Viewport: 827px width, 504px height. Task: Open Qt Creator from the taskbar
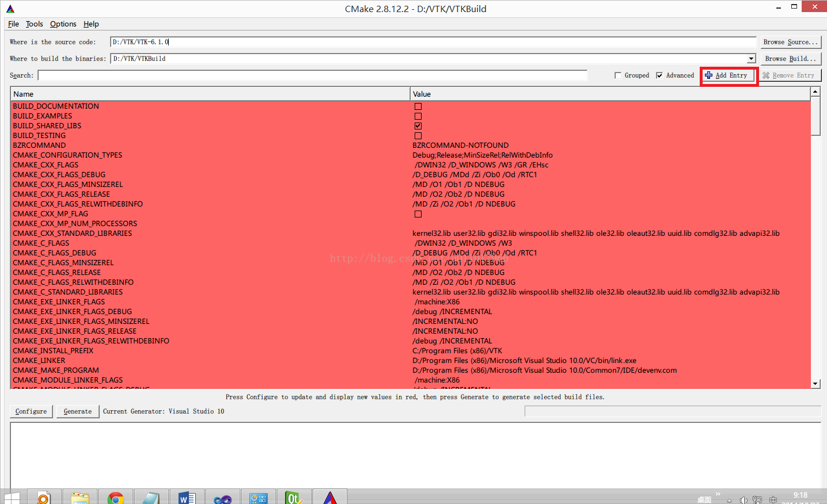(294, 497)
